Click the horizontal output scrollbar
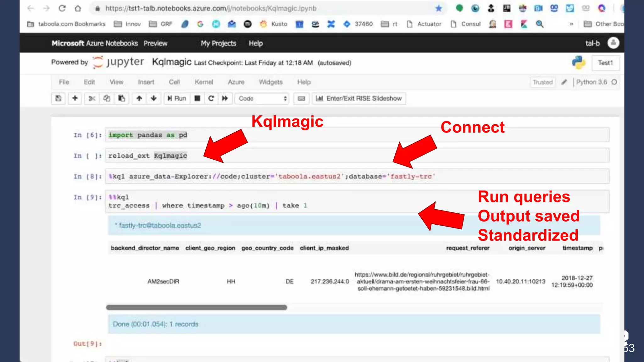 197,307
